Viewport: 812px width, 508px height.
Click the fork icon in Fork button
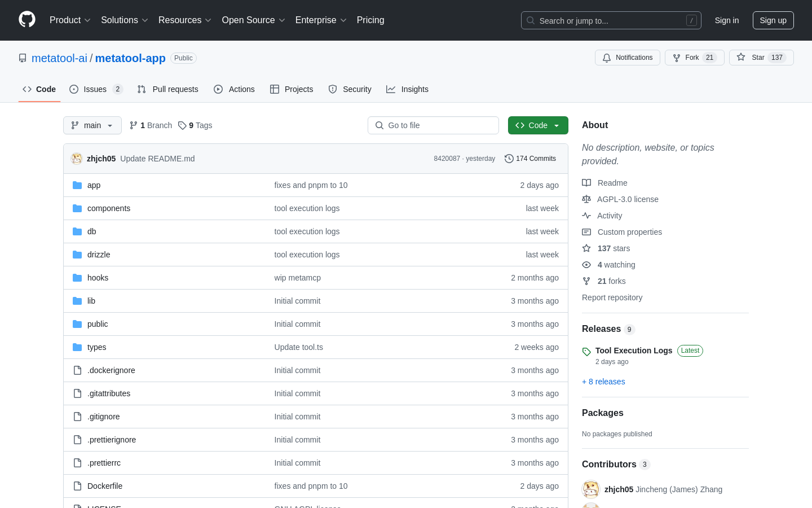[677, 58]
